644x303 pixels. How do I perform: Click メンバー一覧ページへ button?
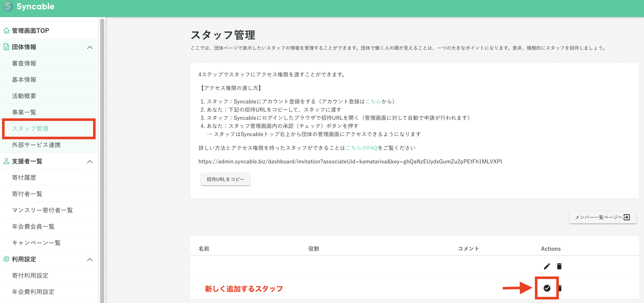(x=603, y=217)
